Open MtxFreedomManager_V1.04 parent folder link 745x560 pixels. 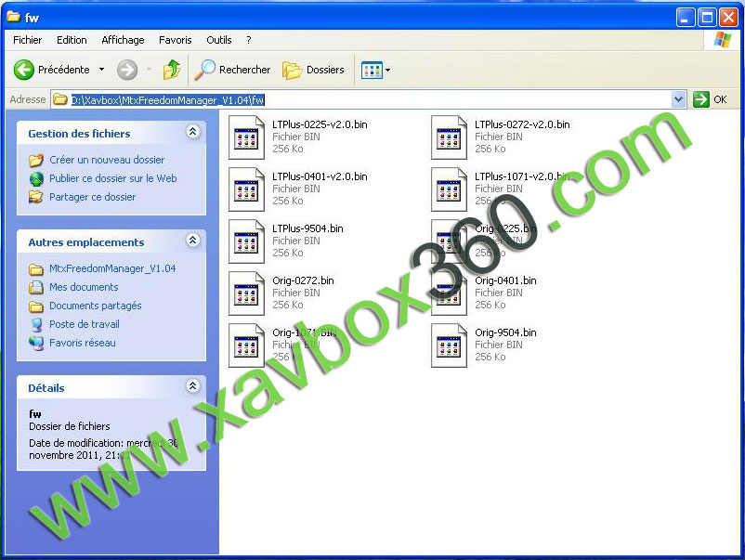click(x=112, y=268)
